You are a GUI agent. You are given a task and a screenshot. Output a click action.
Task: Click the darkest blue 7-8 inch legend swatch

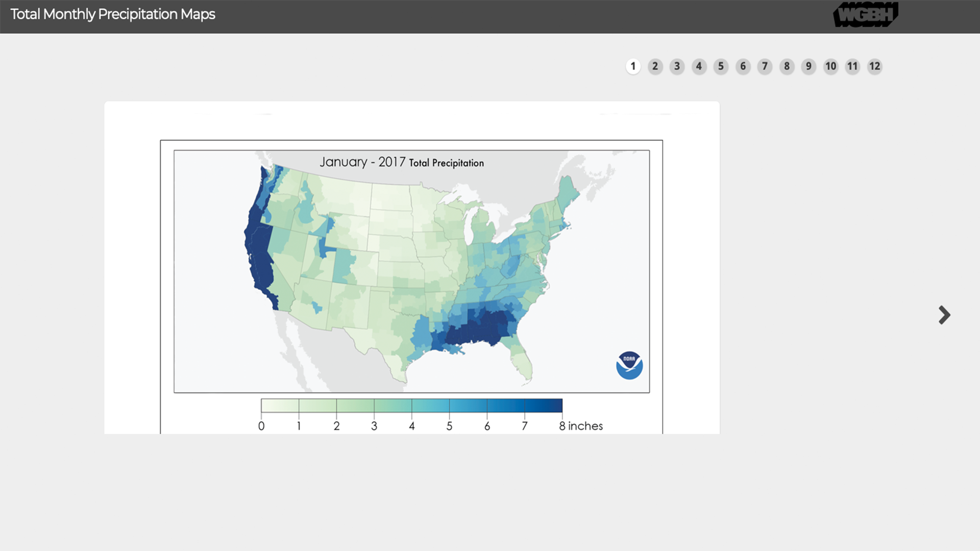click(x=543, y=406)
